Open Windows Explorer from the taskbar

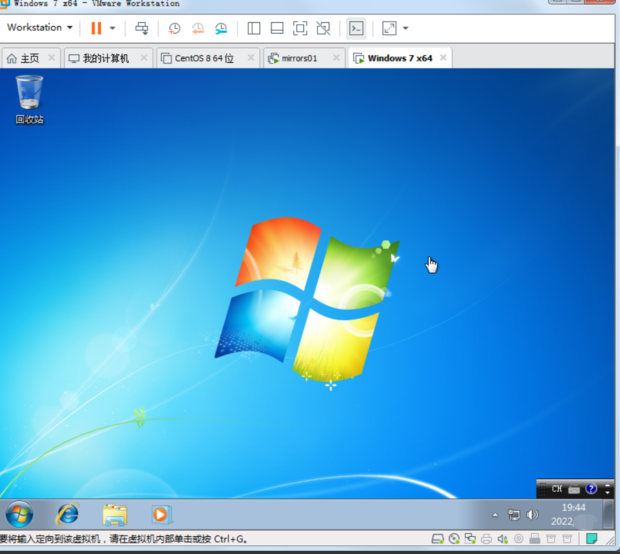(x=115, y=514)
